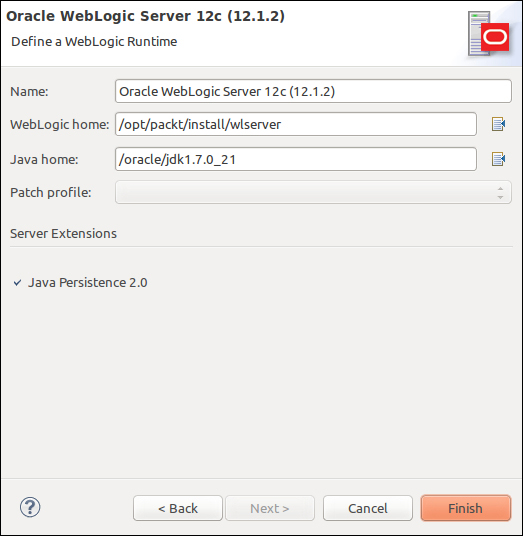Click the "Java home:" label
The height and width of the screenshot is (536, 523).
pos(44,160)
